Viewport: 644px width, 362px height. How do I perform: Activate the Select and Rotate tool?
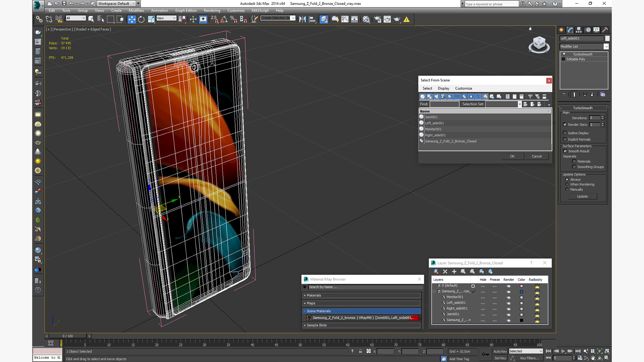pyautogui.click(x=141, y=19)
